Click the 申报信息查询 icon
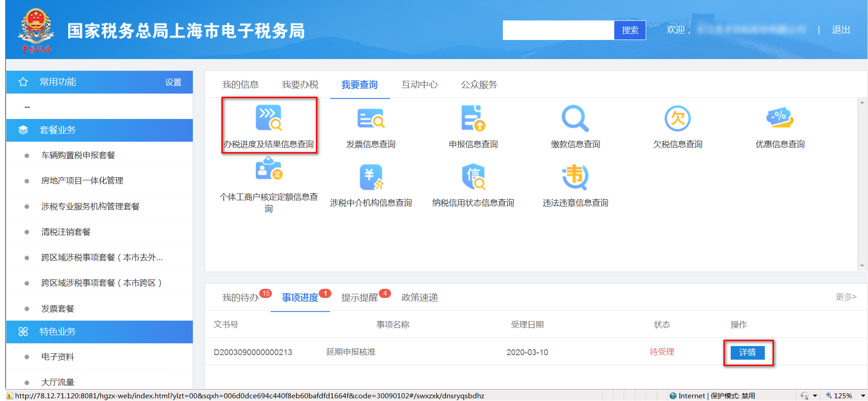The height and width of the screenshot is (401, 868). (473, 118)
